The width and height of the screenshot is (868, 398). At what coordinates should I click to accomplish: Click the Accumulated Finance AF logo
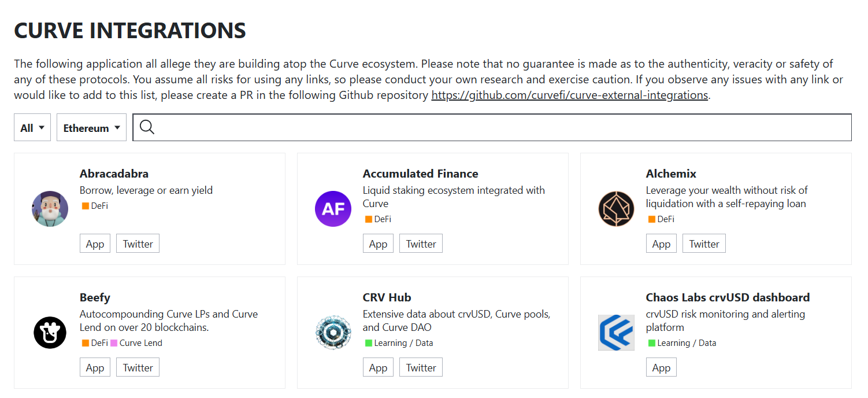(333, 209)
